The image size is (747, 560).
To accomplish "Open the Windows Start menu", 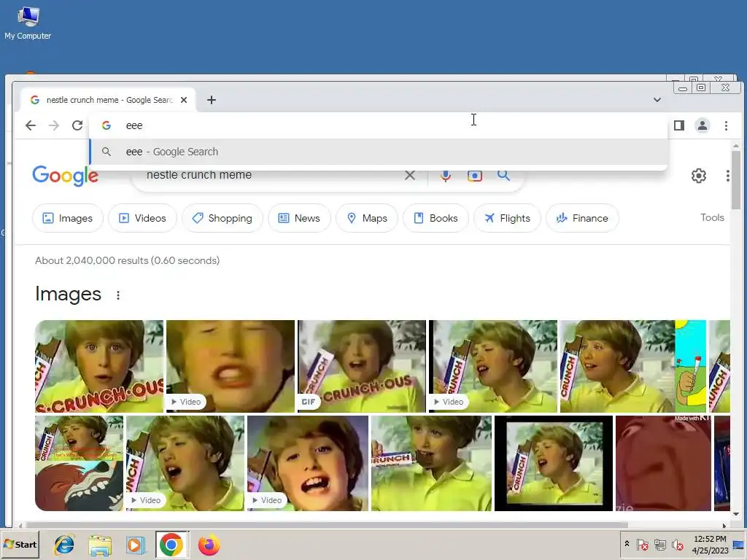I will (x=20, y=544).
